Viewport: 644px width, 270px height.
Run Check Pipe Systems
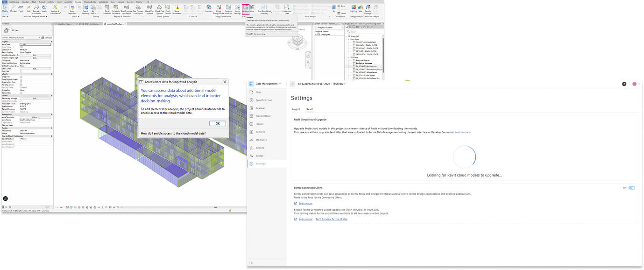tap(160, 9)
